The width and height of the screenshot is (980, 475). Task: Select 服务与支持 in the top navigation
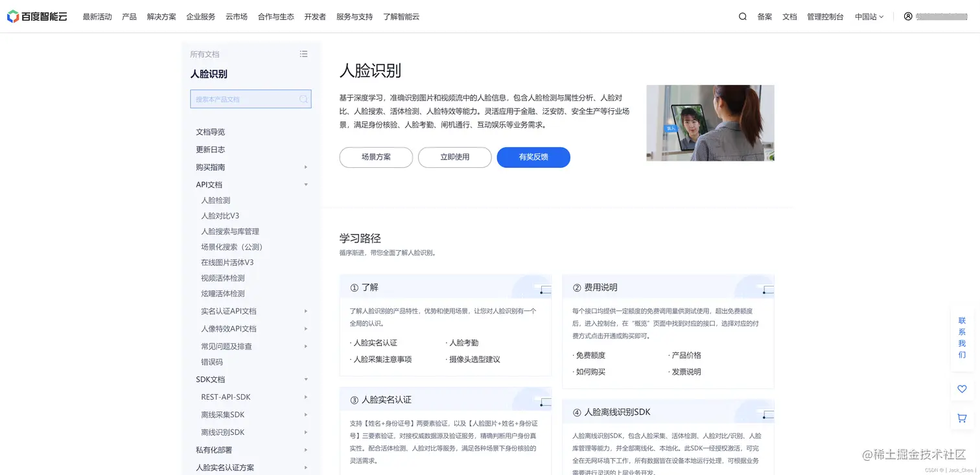(355, 17)
